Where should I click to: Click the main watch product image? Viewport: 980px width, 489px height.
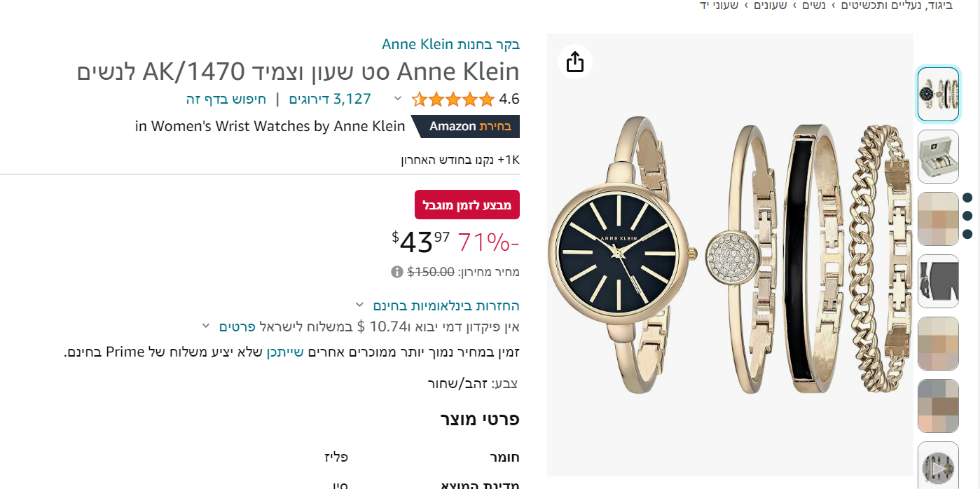730,255
